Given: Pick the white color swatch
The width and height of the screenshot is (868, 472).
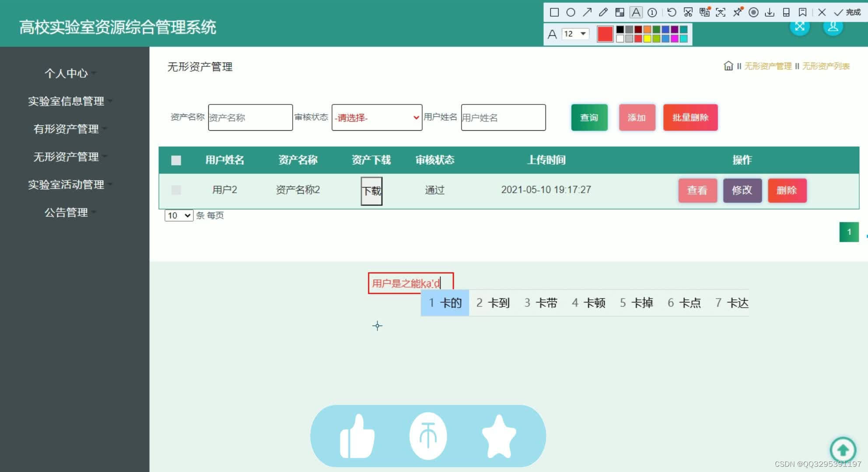Looking at the screenshot, I should (620, 38).
